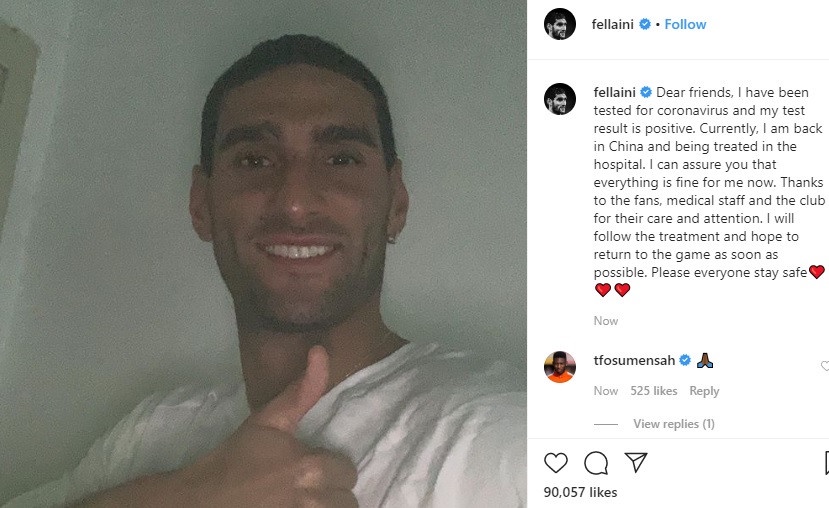Reply to tfosumensah's comment
This screenshot has height=508, width=829.
tap(704, 391)
